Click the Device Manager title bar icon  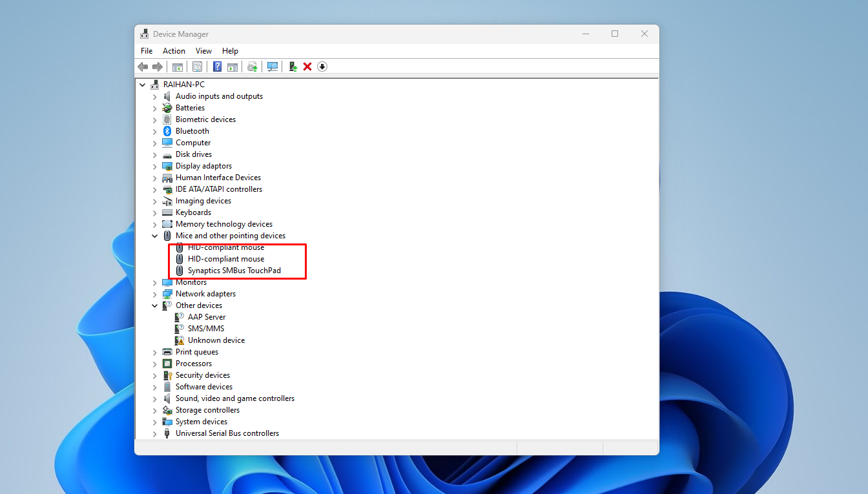144,34
